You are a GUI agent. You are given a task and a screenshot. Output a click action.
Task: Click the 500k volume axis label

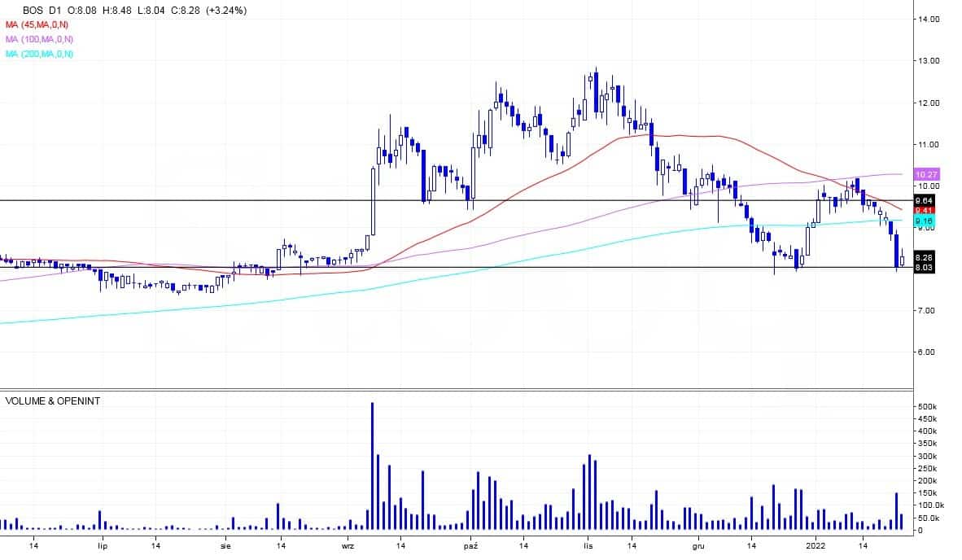click(926, 406)
